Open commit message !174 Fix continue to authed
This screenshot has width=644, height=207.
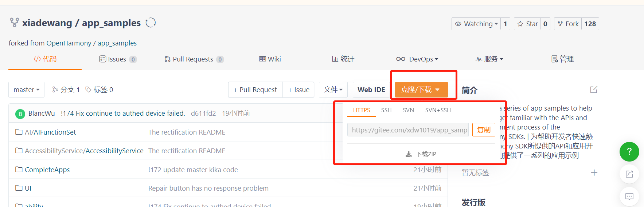click(x=123, y=114)
